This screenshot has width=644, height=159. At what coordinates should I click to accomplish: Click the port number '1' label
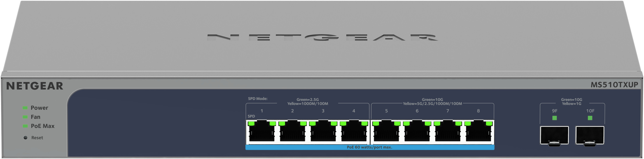[262, 111]
